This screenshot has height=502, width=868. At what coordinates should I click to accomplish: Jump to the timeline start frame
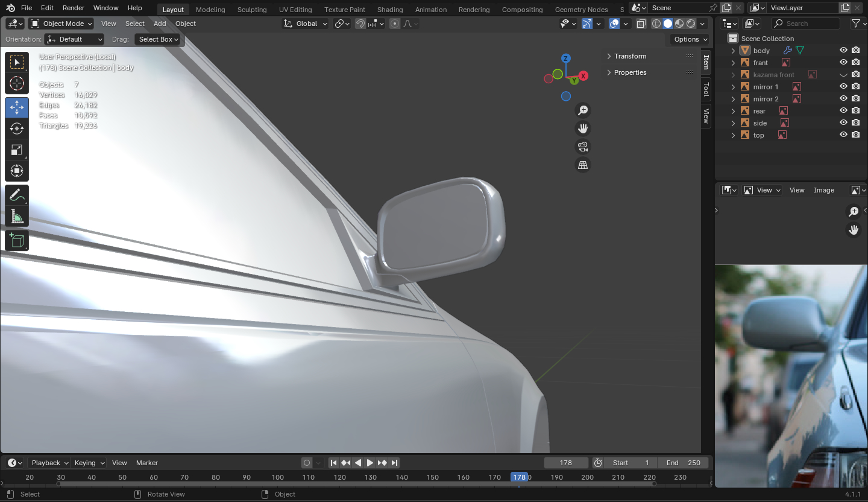point(333,463)
